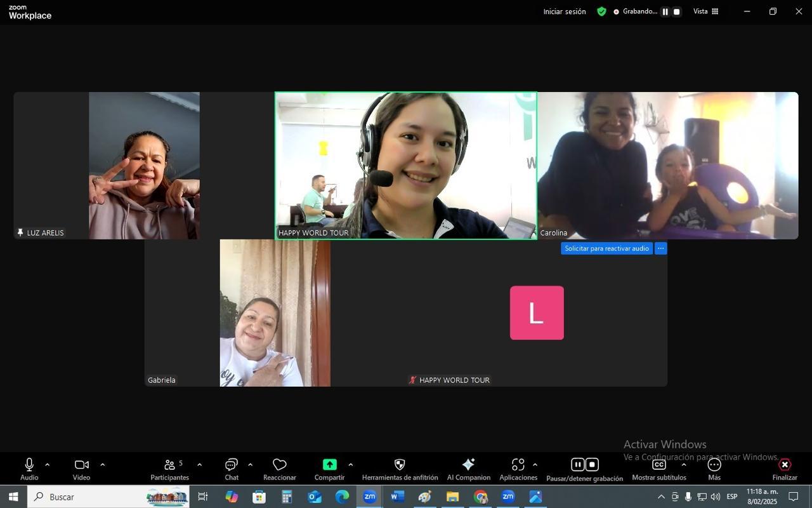
Task: Select Gabriela's video tile
Action: pyautogui.click(x=275, y=313)
